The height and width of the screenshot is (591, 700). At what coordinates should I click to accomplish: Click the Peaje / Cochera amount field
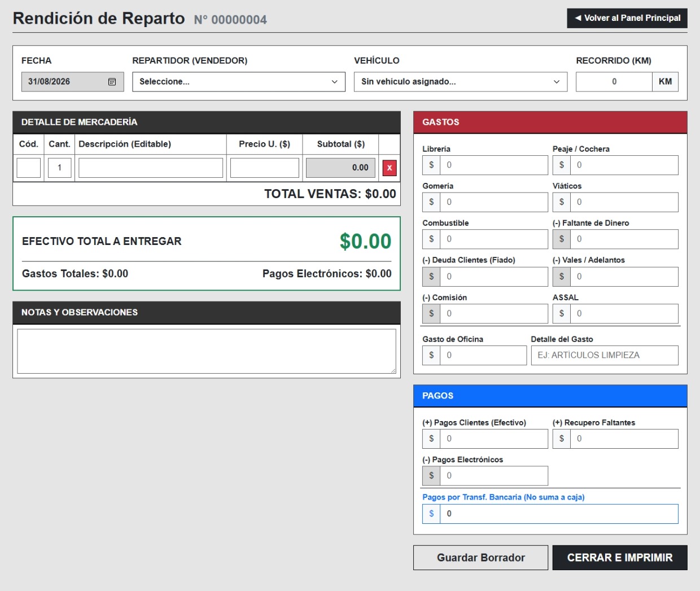pyautogui.click(x=624, y=165)
